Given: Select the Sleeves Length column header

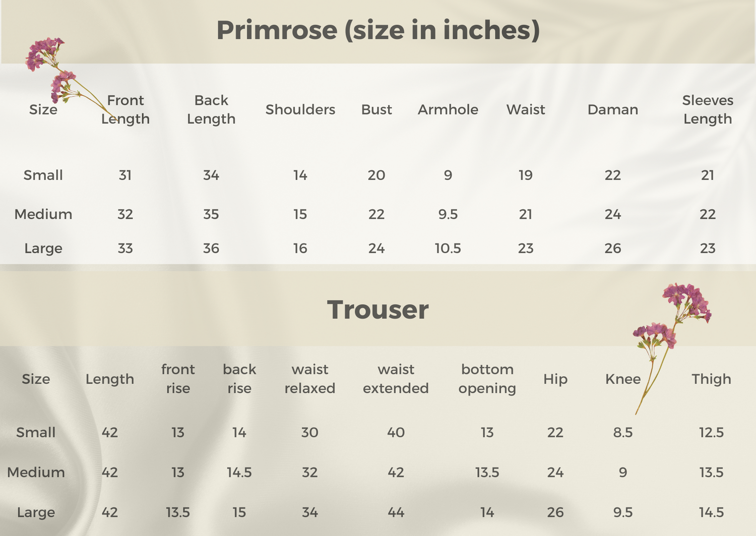Looking at the screenshot, I should pos(707,109).
